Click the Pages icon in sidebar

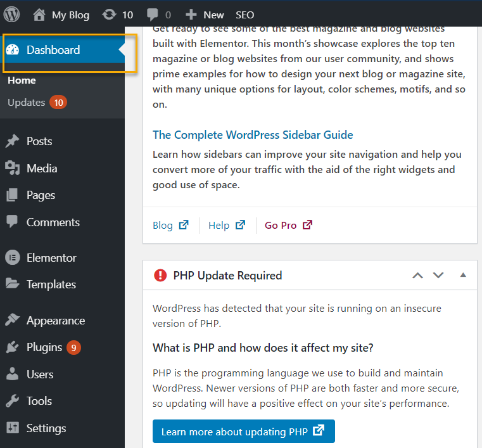[12, 195]
